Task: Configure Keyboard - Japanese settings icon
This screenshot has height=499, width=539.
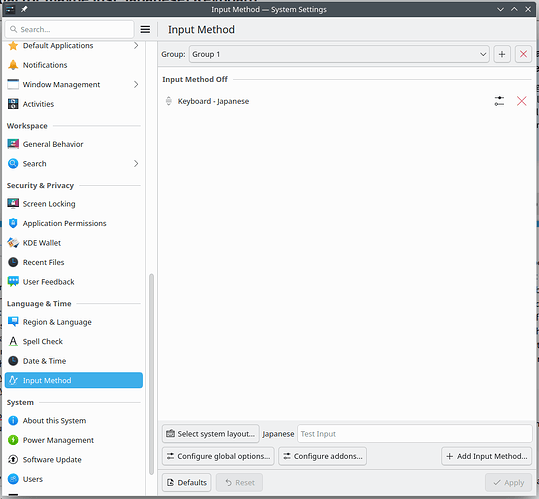Action: (x=499, y=101)
